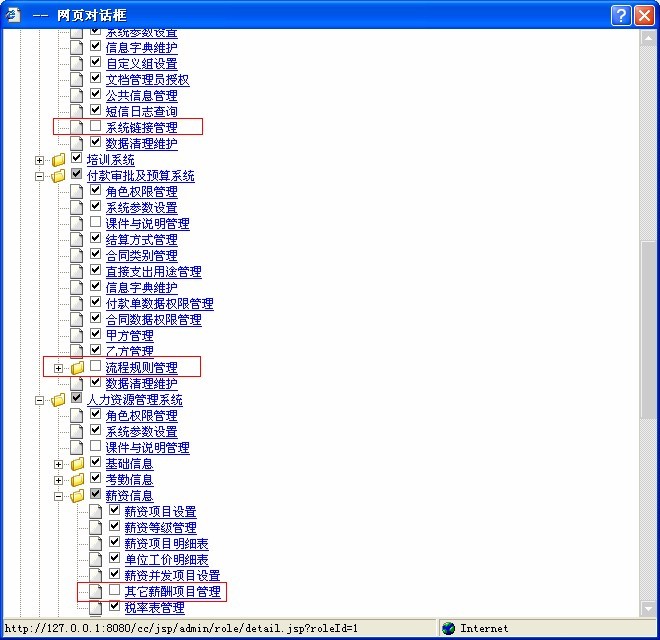Click the folder icon beside 流程规则管理
Viewport: 660px width, 640px height.
[77, 368]
